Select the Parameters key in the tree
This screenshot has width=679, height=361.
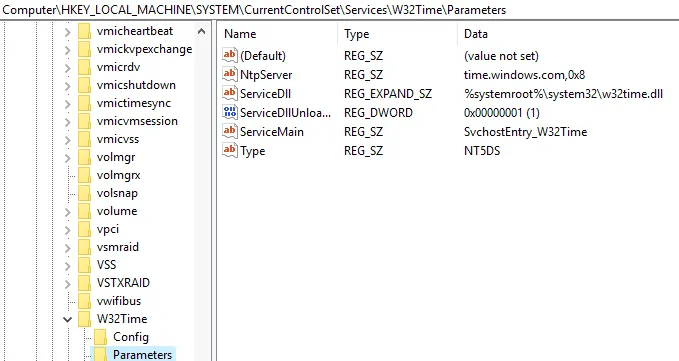coord(142,355)
